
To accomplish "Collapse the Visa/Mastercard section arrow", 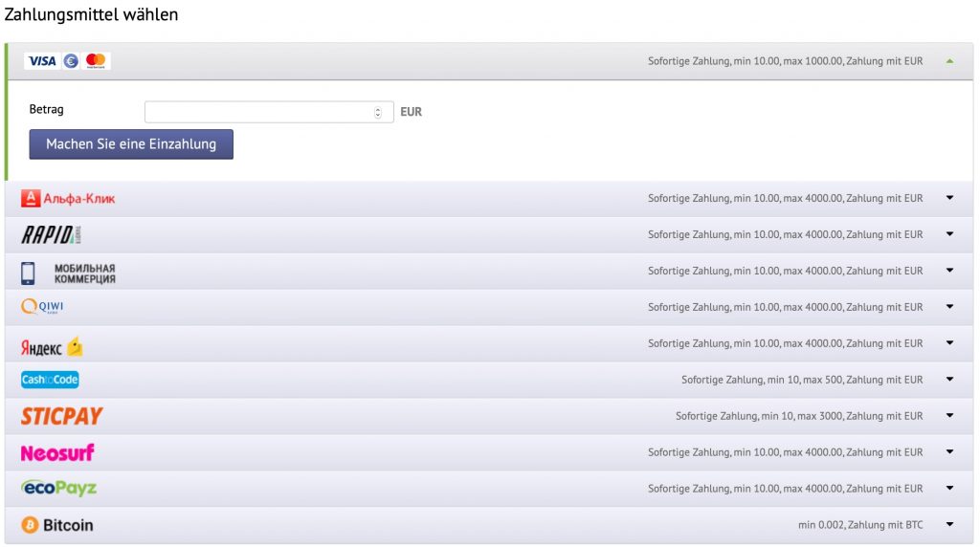I will pos(949,61).
